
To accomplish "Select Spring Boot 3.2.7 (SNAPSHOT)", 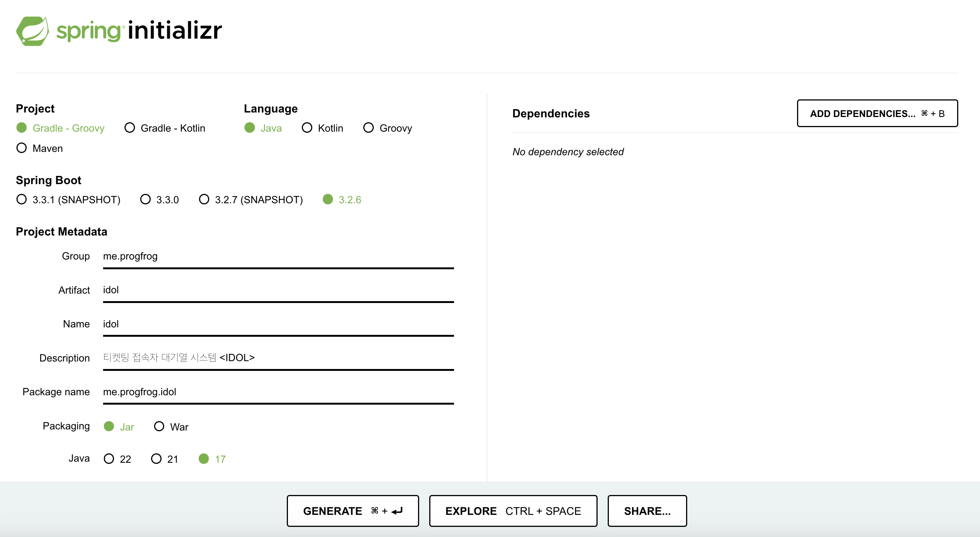I will [204, 199].
